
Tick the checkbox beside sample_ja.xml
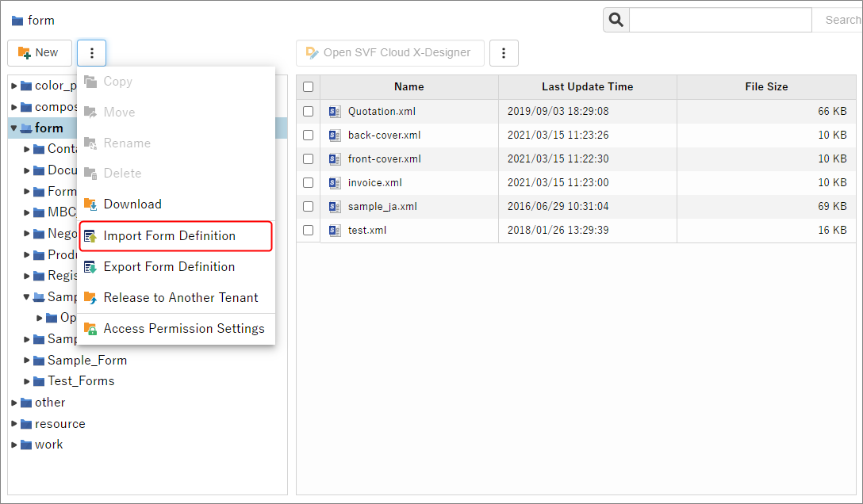pyautogui.click(x=308, y=206)
